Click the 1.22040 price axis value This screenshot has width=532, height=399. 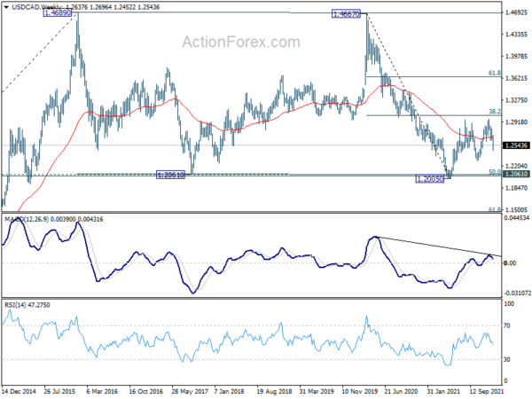pyautogui.click(x=516, y=166)
